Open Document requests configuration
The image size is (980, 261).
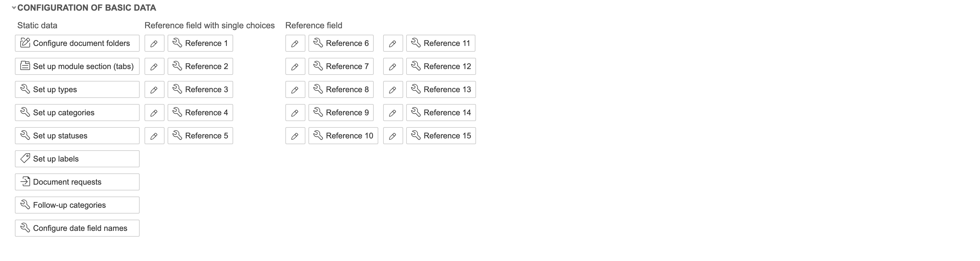(x=77, y=182)
